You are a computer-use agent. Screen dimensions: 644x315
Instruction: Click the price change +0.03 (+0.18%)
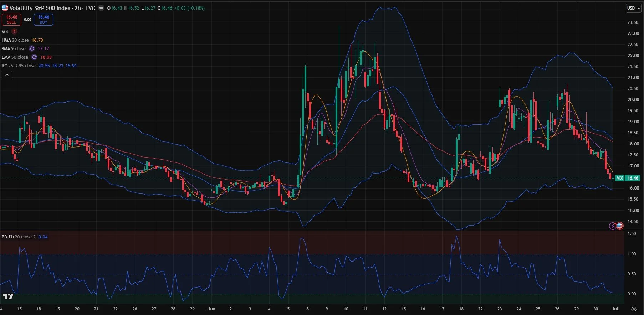(x=189, y=8)
